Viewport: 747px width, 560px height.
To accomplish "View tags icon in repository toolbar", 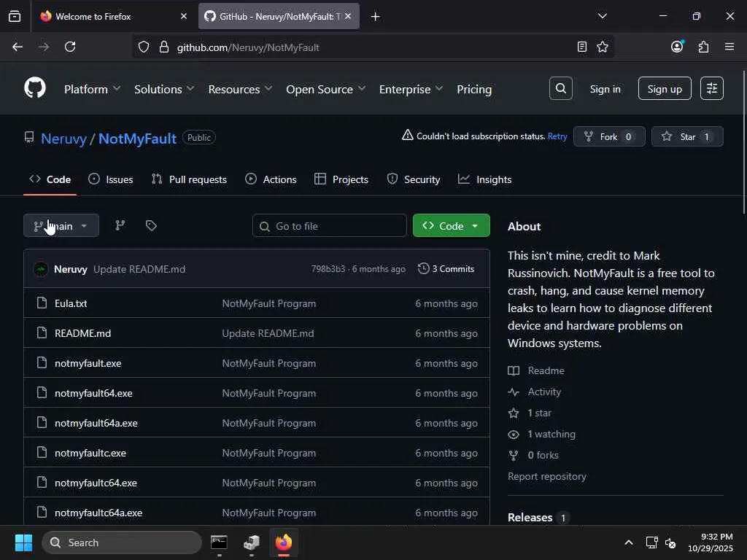I will pos(151,225).
